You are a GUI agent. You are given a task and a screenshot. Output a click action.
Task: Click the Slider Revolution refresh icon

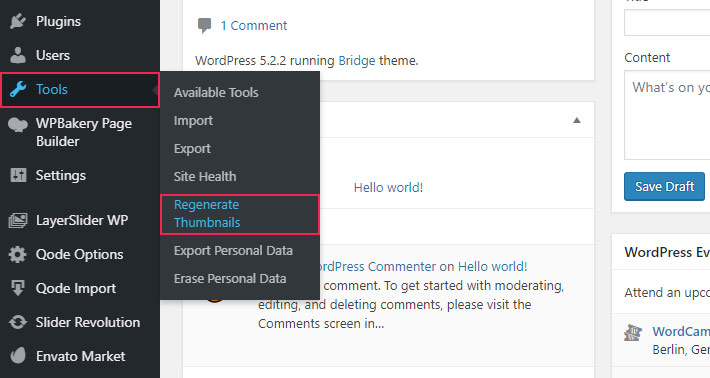[18, 322]
